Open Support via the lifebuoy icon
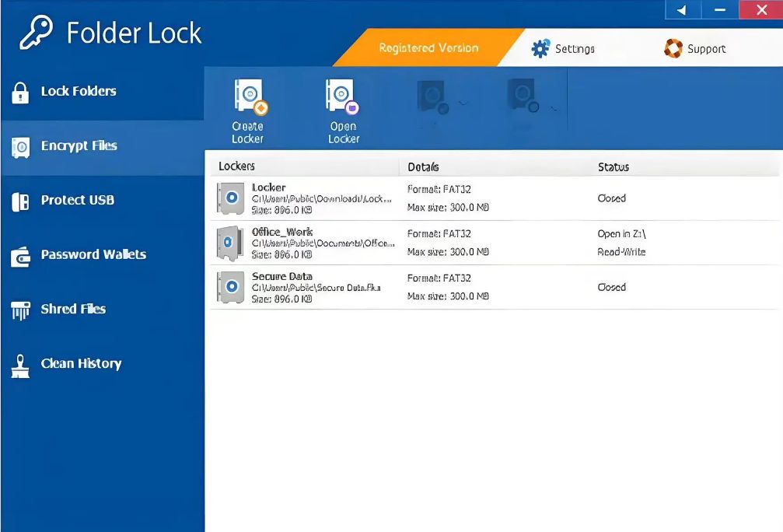The image size is (783, 532). point(673,48)
